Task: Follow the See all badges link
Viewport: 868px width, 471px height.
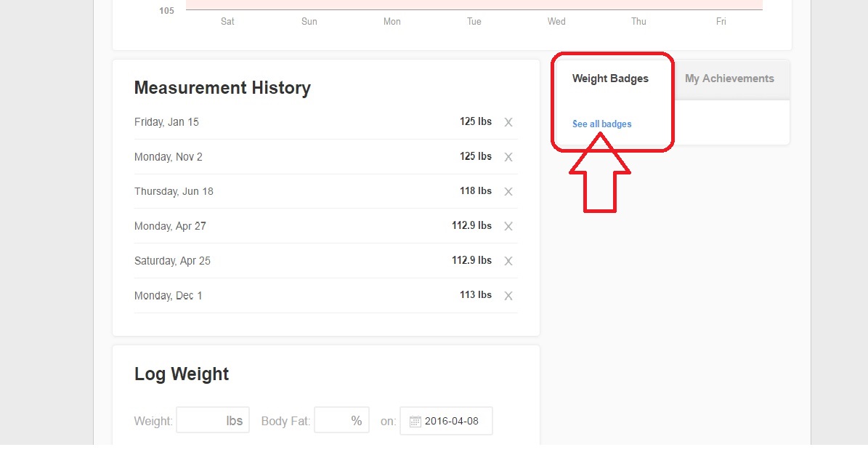Action: click(x=601, y=124)
